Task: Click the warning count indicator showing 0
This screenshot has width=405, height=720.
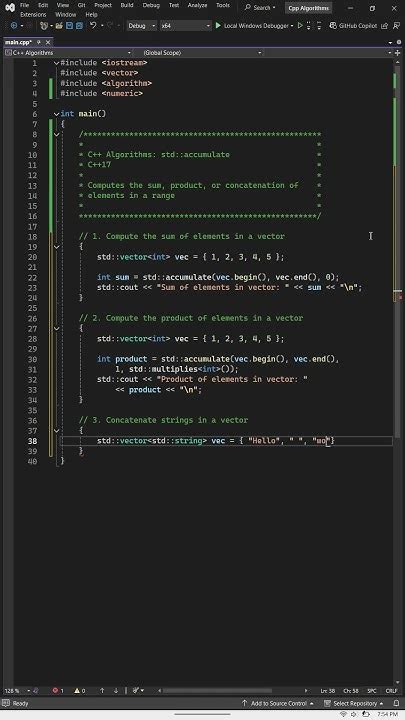Action: (80, 691)
